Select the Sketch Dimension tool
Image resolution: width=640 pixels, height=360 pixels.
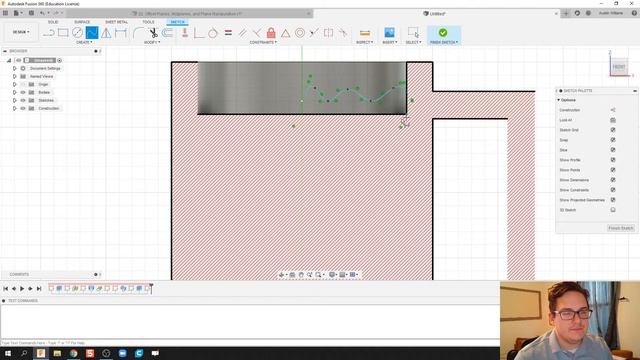tap(121, 33)
